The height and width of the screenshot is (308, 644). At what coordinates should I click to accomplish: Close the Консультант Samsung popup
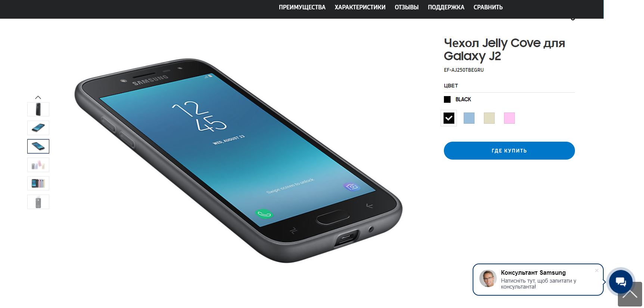pyautogui.click(x=597, y=271)
